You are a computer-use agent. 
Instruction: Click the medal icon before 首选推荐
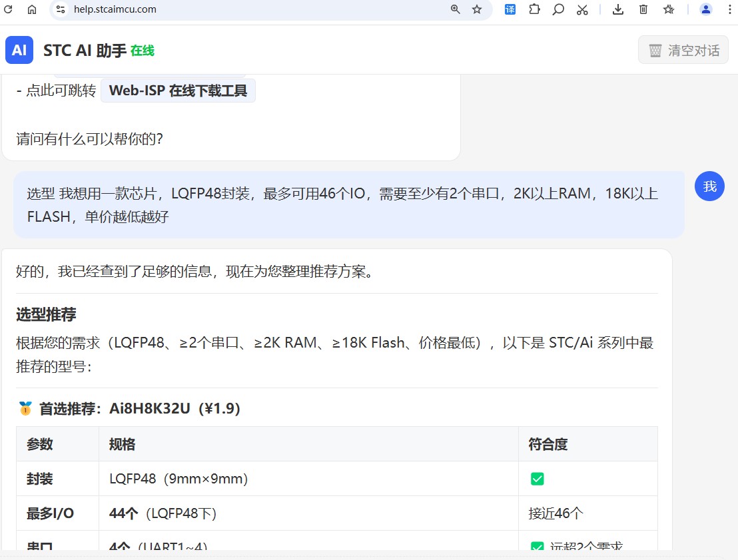(x=25, y=408)
